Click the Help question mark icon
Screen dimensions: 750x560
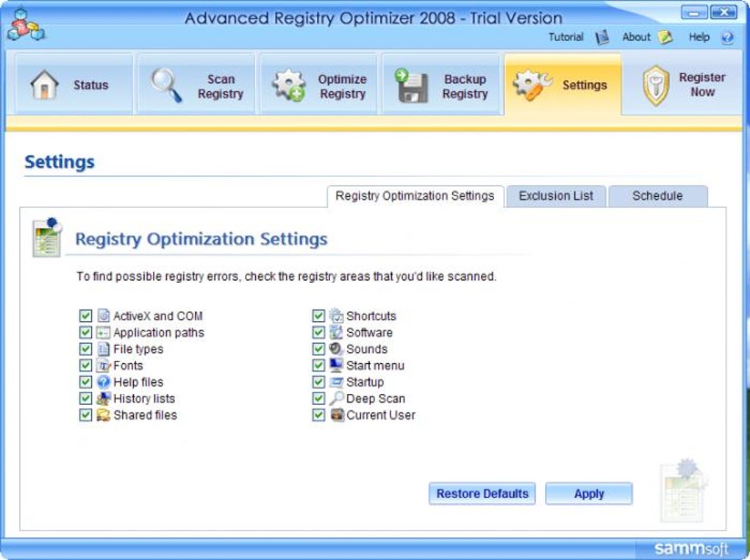727,37
